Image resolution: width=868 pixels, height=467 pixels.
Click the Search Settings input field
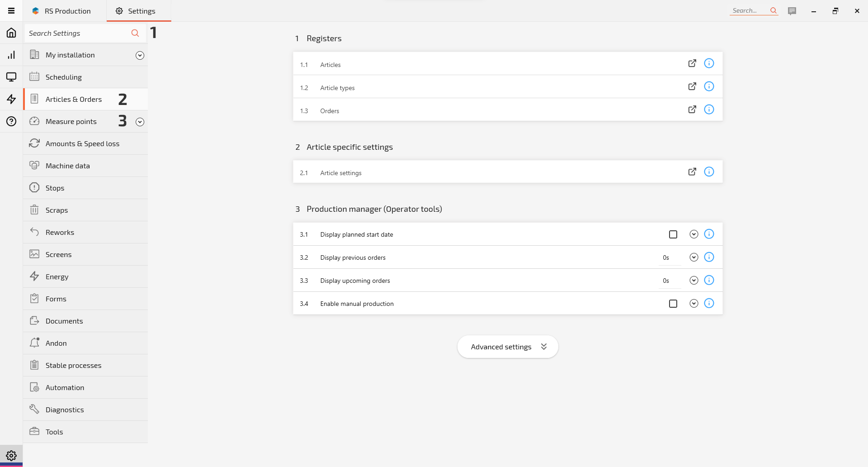click(x=77, y=33)
